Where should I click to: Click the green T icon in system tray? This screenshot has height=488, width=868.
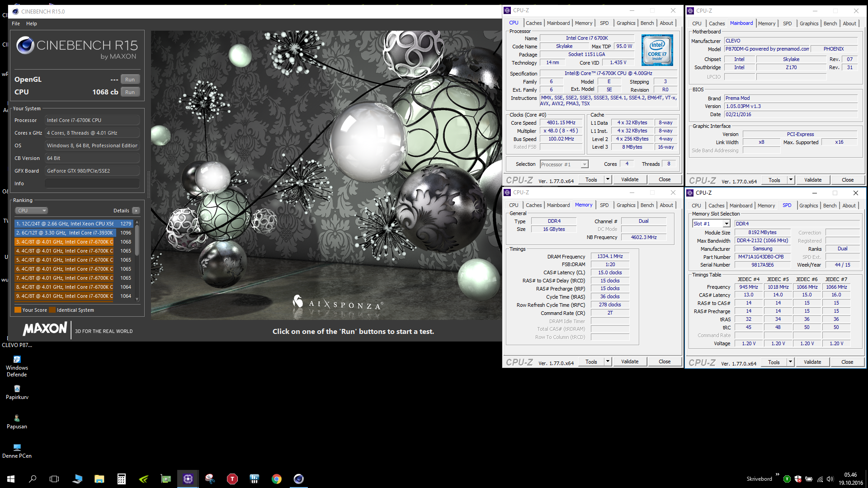(787, 479)
